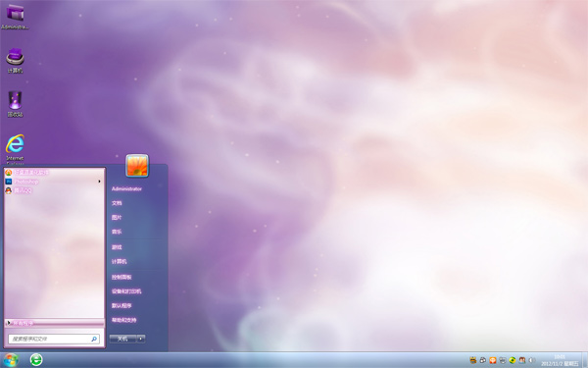
Task: Click the flower user account picture
Action: (x=137, y=165)
